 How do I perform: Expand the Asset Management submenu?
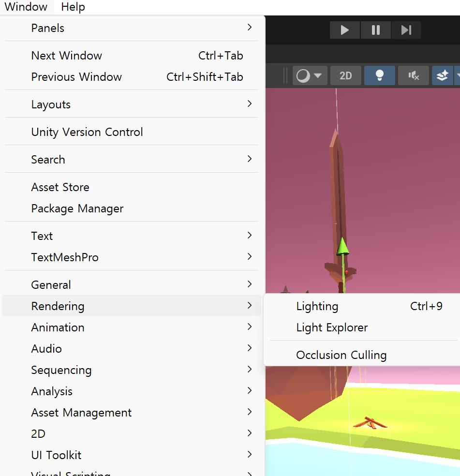(132, 413)
